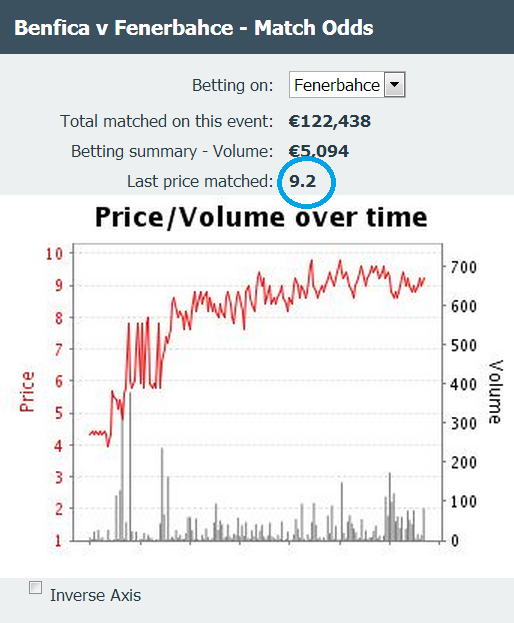Select the total matched value €122,438
Viewport: 514px width, 623px height.
(x=330, y=121)
